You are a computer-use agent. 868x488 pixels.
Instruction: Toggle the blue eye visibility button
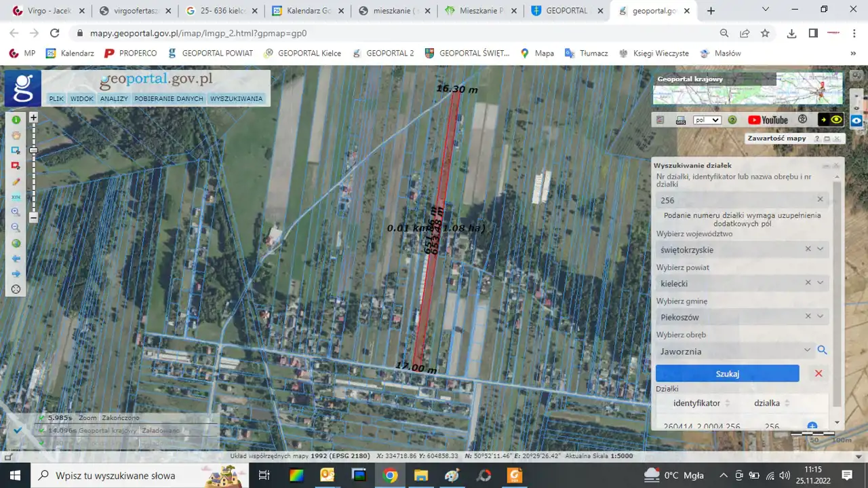click(x=856, y=120)
